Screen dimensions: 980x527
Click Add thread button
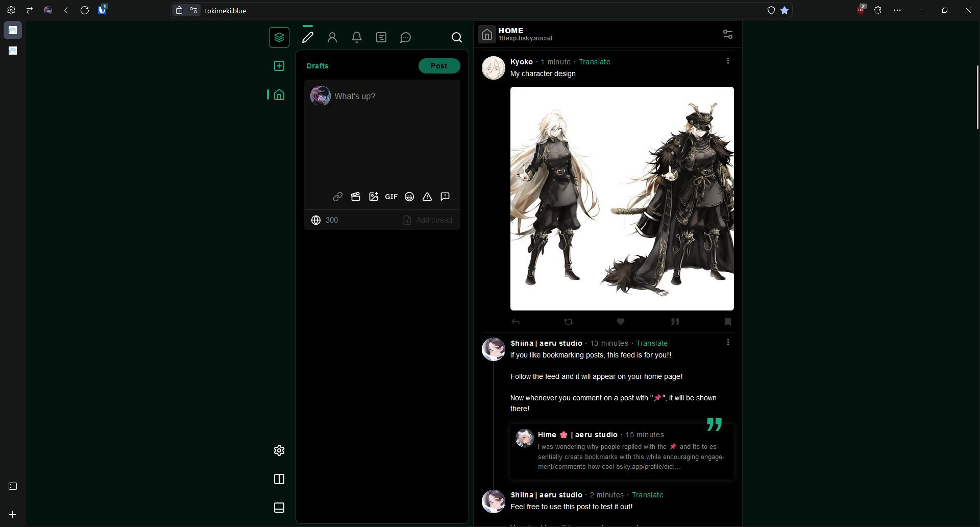click(428, 220)
